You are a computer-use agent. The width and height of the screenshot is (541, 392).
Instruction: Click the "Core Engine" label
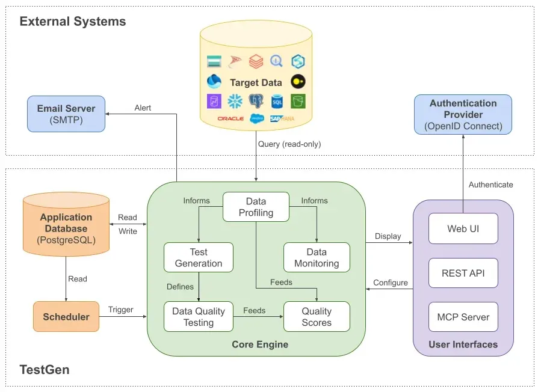260,345
